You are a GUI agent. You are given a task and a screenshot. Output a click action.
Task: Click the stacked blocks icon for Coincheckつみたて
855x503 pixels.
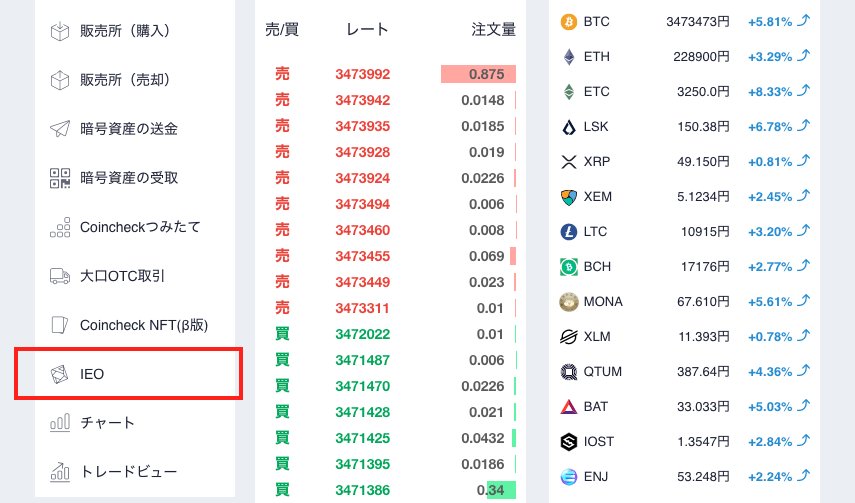click(x=60, y=227)
